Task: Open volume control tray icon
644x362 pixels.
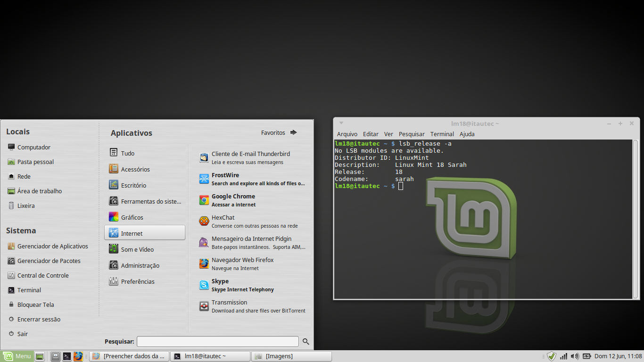Action: point(575,356)
